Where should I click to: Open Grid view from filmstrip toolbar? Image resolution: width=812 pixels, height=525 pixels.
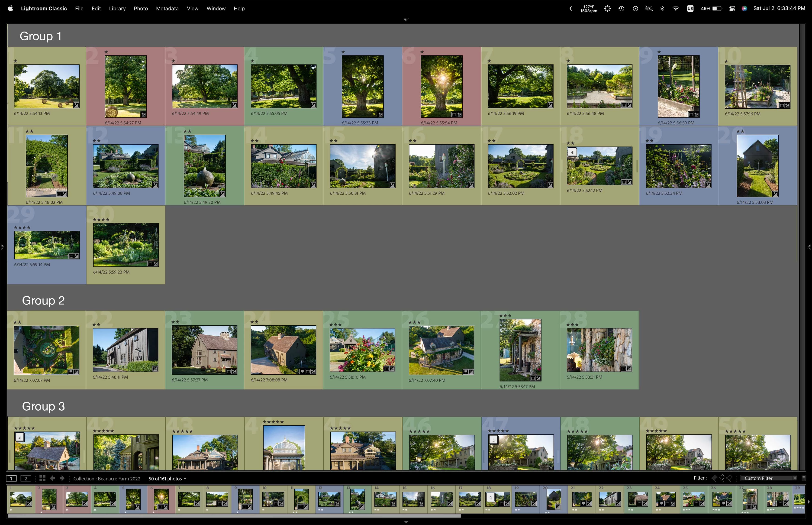42,478
